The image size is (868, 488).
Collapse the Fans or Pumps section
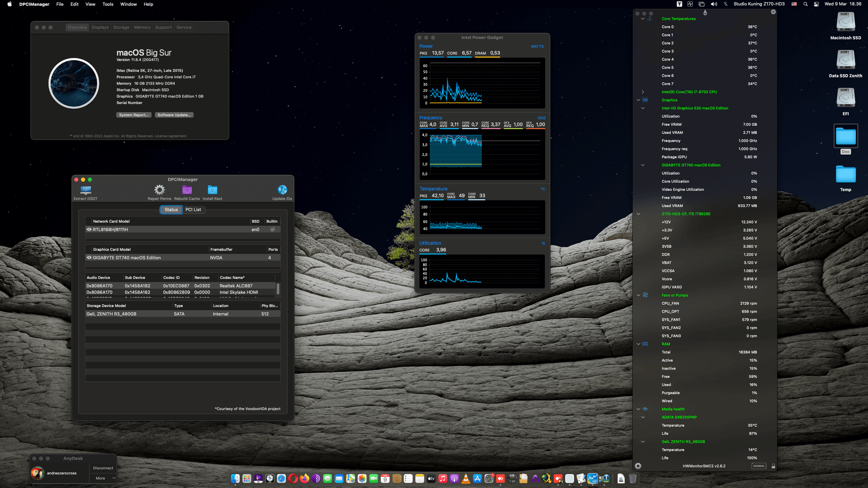pos(638,295)
